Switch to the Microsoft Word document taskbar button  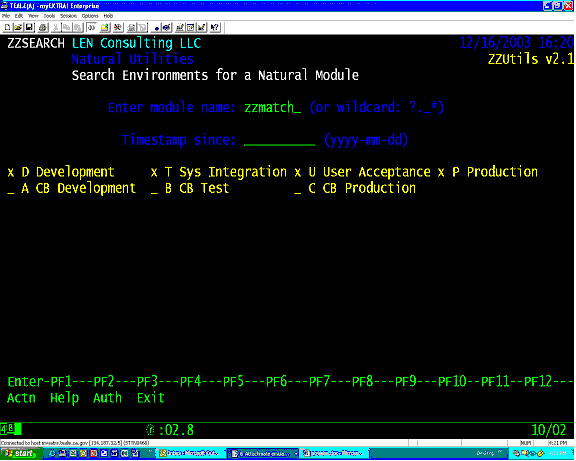335,454
